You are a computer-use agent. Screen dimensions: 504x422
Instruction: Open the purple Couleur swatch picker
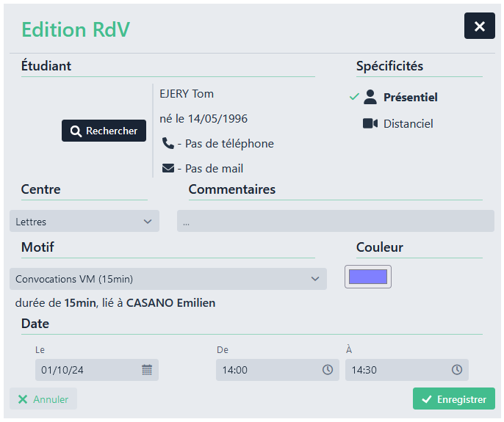pyautogui.click(x=368, y=277)
